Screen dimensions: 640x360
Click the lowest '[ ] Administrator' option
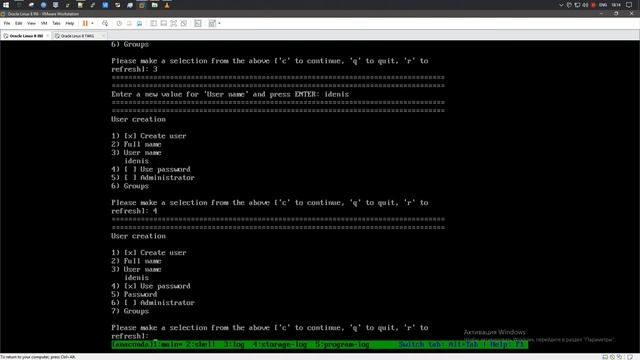point(153,303)
